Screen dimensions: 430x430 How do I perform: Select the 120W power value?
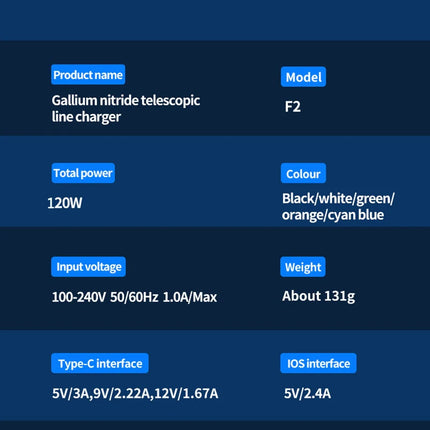(65, 203)
